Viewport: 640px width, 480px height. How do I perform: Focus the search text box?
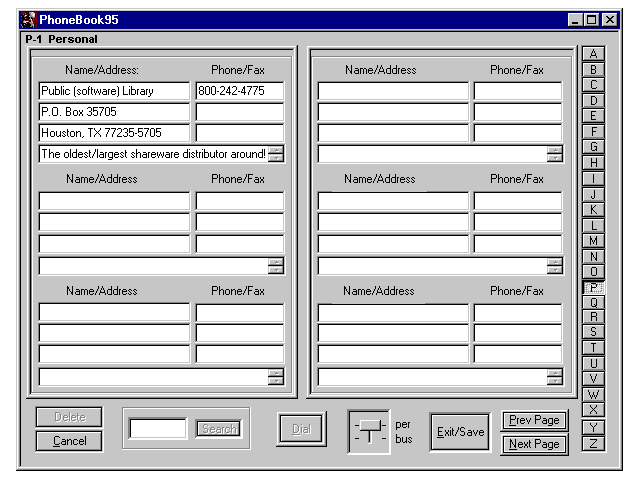pyautogui.click(x=158, y=429)
